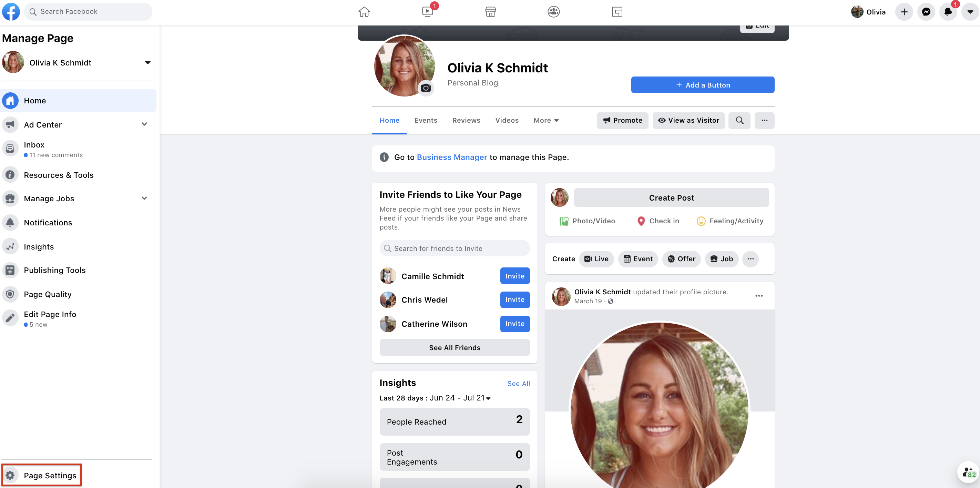Invite Chris Wedel
980x488 pixels.
click(515, 299)
